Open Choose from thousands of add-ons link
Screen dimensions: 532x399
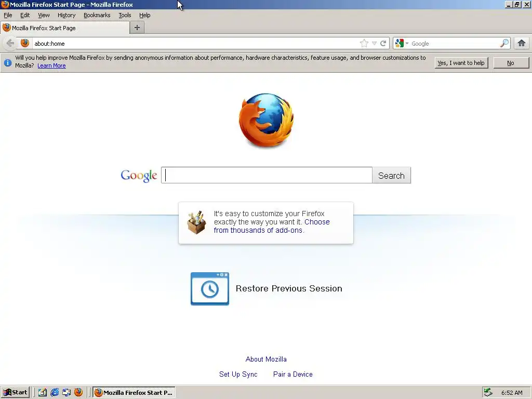click(x=271, y=226)
